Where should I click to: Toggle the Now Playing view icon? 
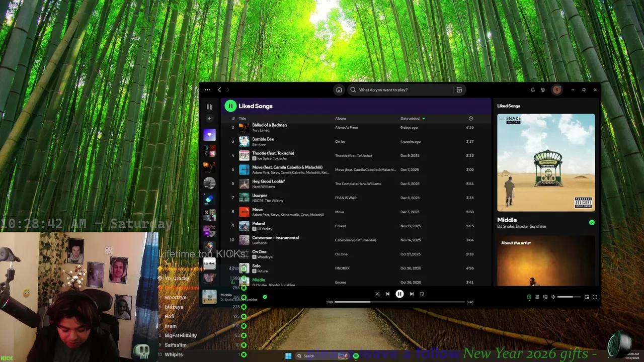529,297
